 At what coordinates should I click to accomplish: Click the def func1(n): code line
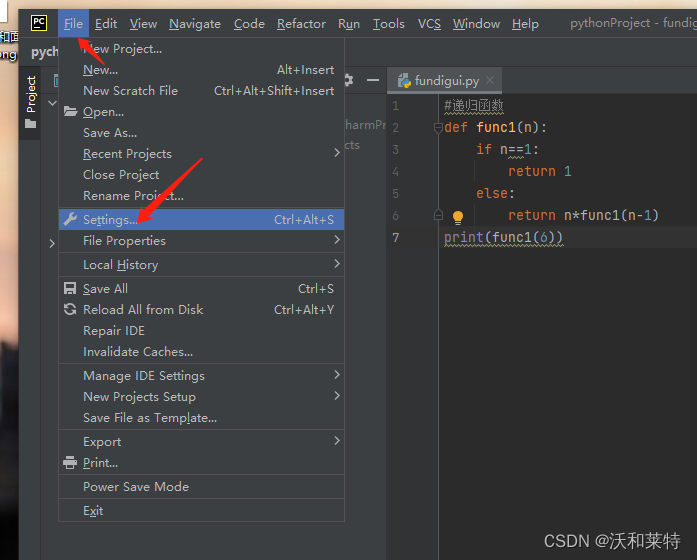pos(496,128)
